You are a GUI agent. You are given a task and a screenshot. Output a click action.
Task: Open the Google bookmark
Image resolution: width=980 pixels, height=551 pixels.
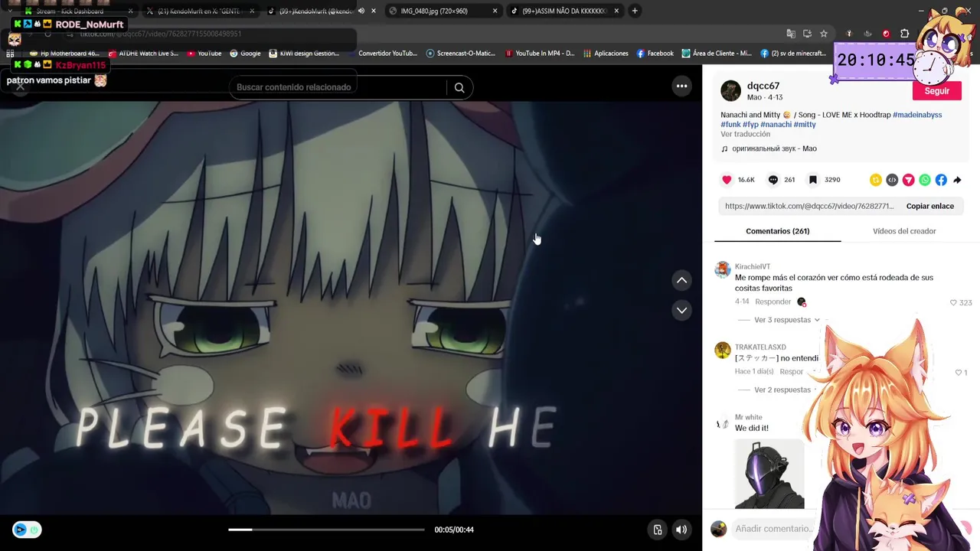tap(245, 54)
